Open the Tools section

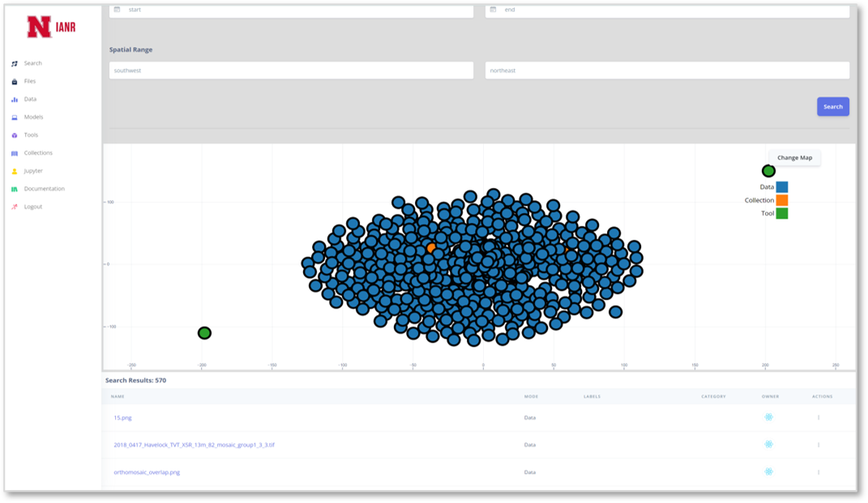coord(31,135)
